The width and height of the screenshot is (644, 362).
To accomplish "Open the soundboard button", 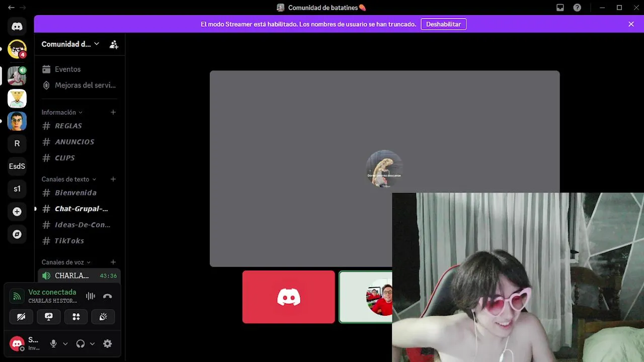I will (103, 317).
